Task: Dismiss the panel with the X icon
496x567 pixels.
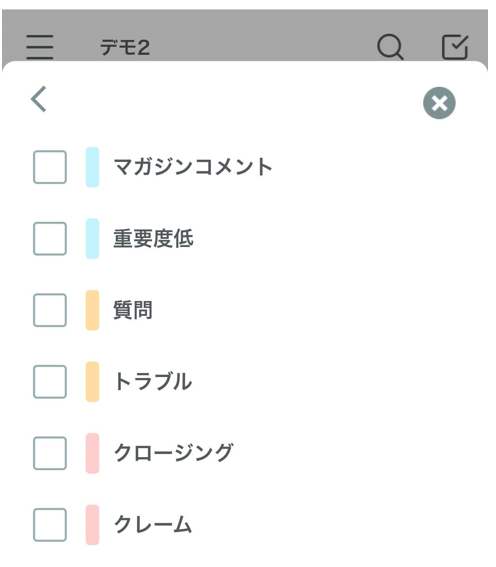Action: pos(439,103)
